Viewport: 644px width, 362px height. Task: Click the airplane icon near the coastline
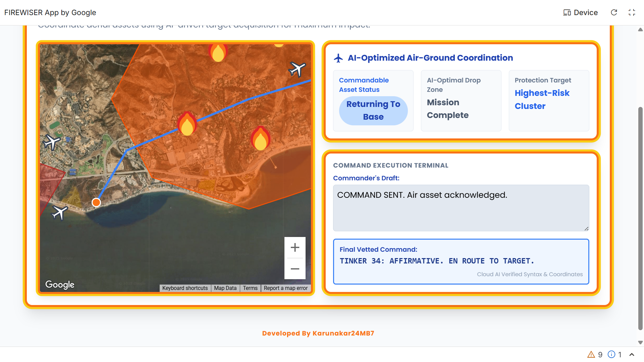pyautogui.click(x=60, y=213)
